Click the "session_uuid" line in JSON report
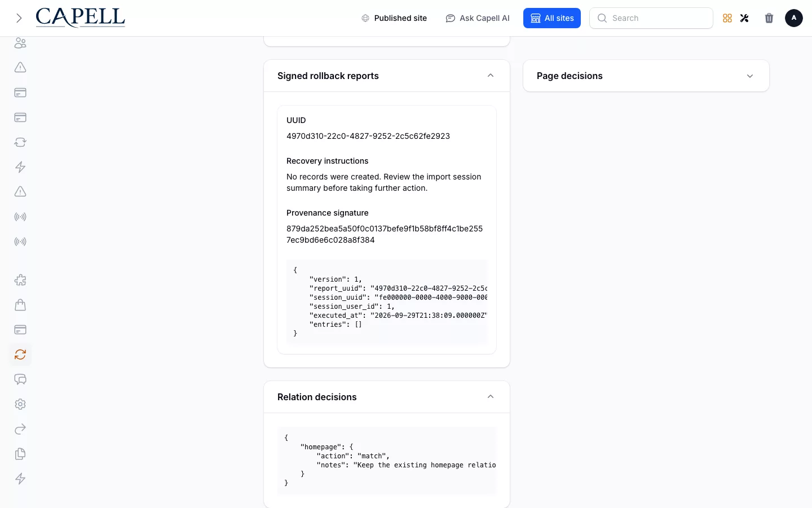The height and width of the screenshot is (508, 812). 398,297
